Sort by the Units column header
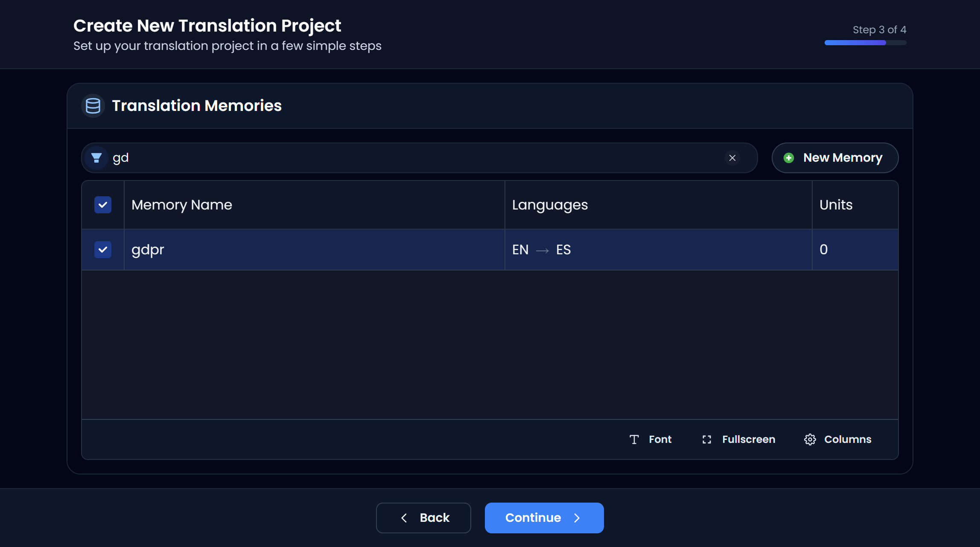 tap(835, 205)
